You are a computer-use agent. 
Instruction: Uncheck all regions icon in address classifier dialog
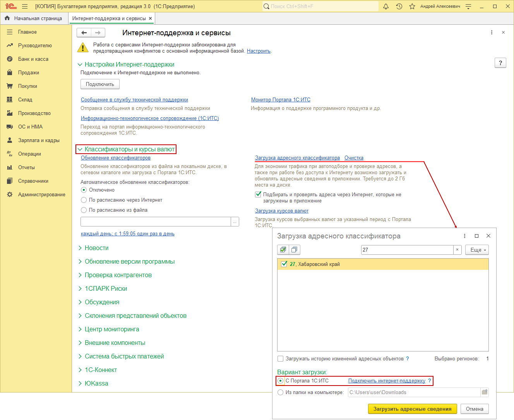point(295,250)
